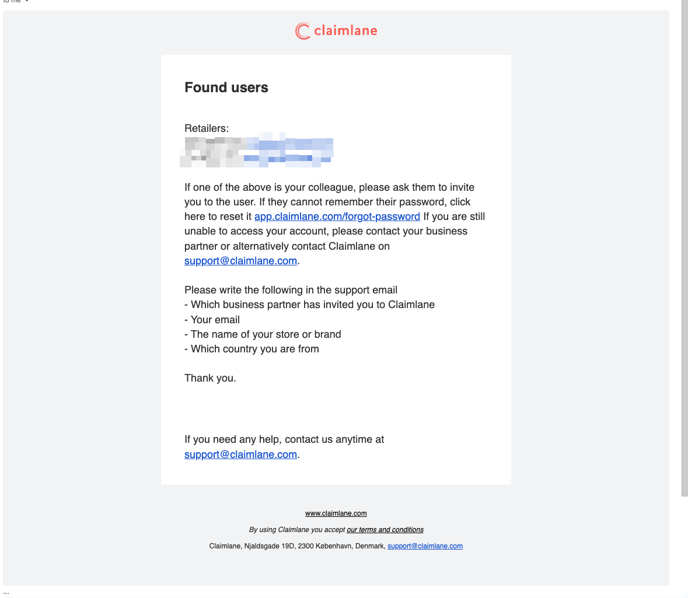Click the "Thank you." line
The image size is (688, 598).
[x=210, y=378]
